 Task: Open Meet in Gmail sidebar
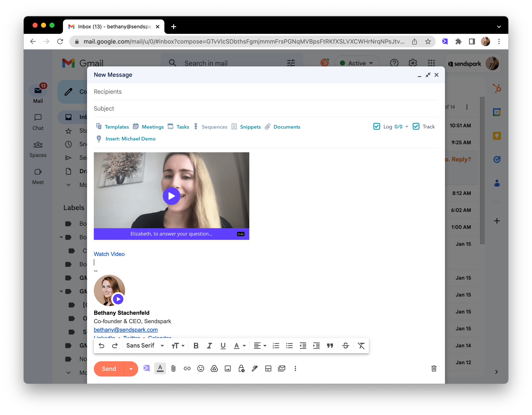pyautogui.click(x=38, y=176)
